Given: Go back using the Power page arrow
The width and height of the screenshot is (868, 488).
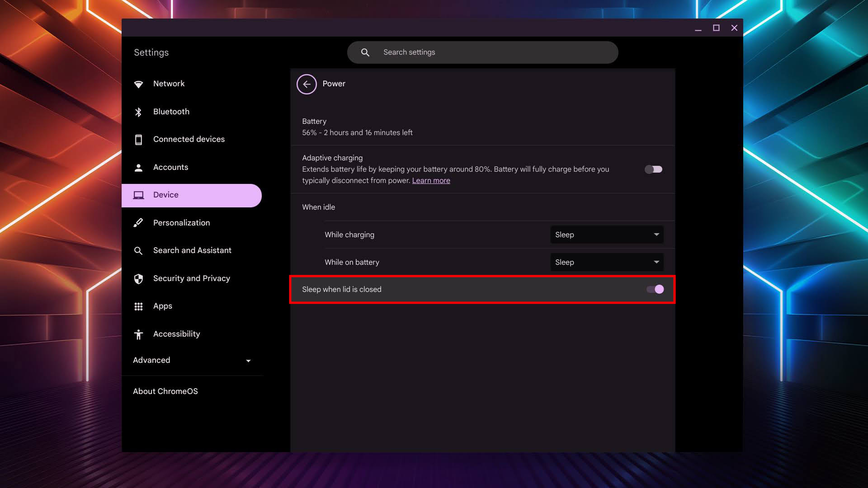Looking at the screenshot, I should pos(307,84).
